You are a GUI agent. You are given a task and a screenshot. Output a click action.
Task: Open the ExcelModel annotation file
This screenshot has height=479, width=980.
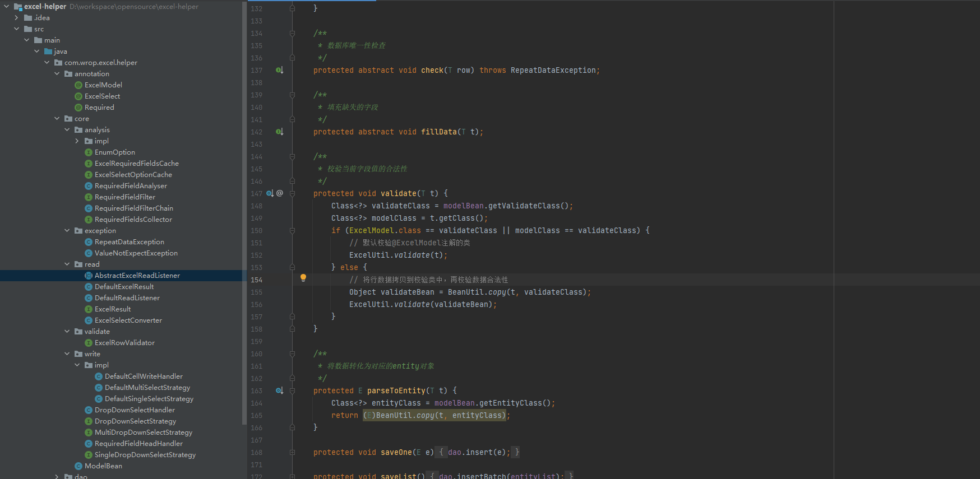103,85
